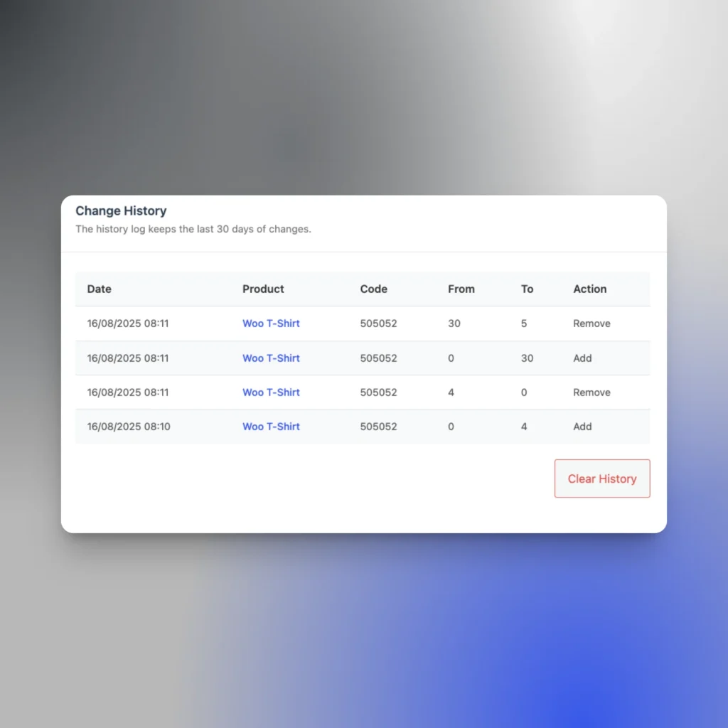Click the Code column header
Viewport: 728px width, 728px height.
[x=374, y=289]
